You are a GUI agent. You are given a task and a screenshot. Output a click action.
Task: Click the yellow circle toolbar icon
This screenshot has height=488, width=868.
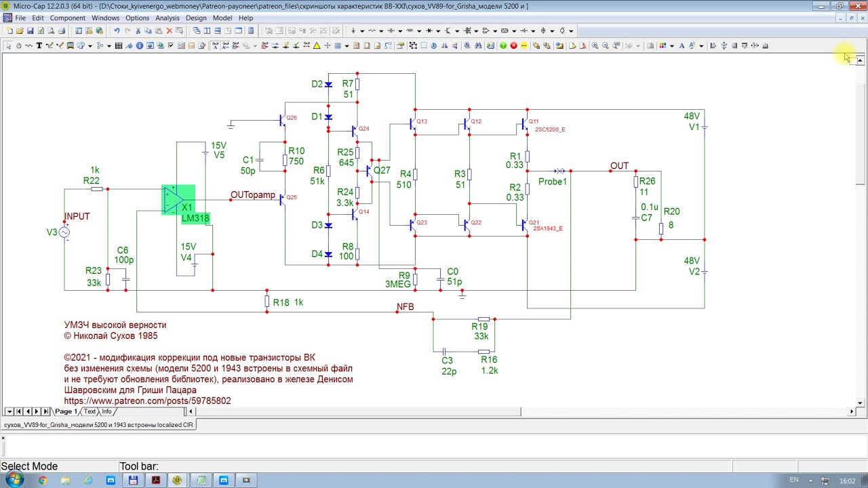pos(524,45)
